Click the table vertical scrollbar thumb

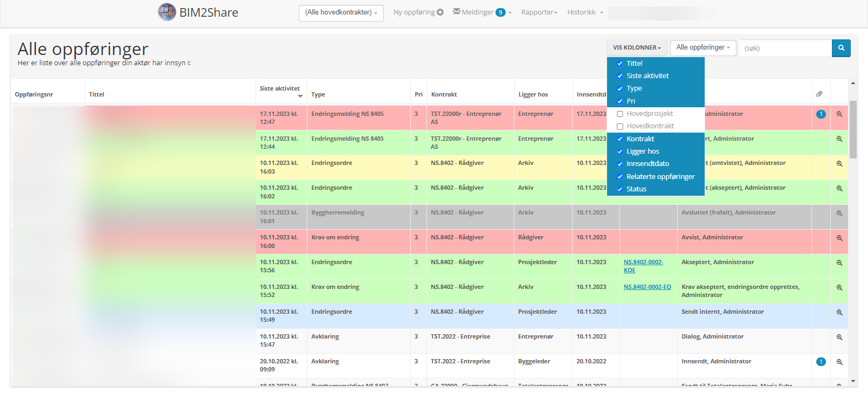pyautogui.click(x=853, y=129)
